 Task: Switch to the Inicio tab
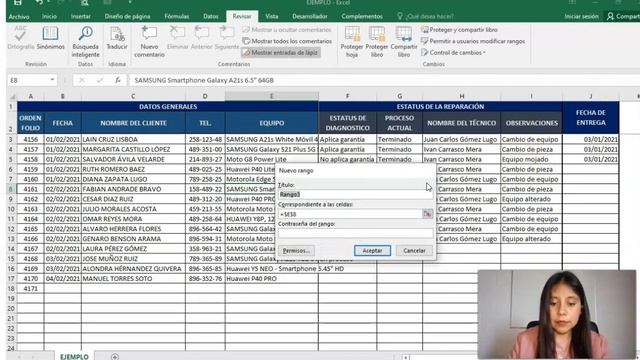click(49, 16)
